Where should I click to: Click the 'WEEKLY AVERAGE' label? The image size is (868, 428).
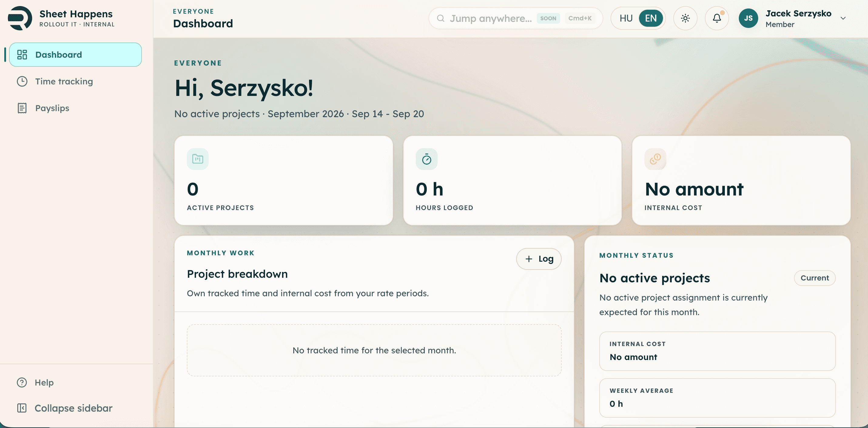tap(641, 391)
